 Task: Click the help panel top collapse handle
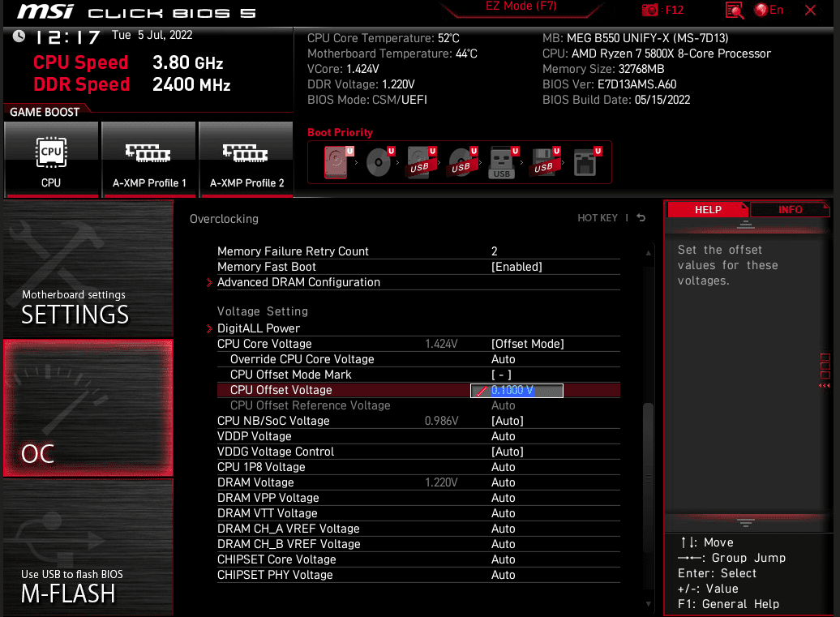pyautogui.click(x=745, y=225)
